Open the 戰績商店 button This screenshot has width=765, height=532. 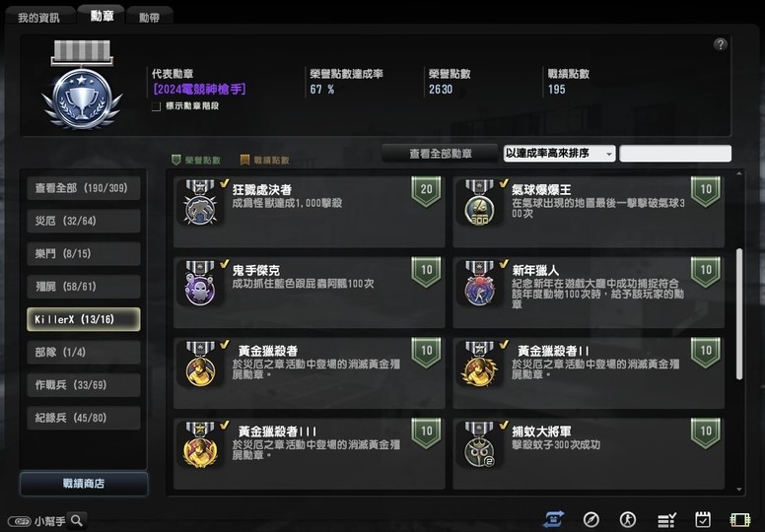tap(84, 484)
